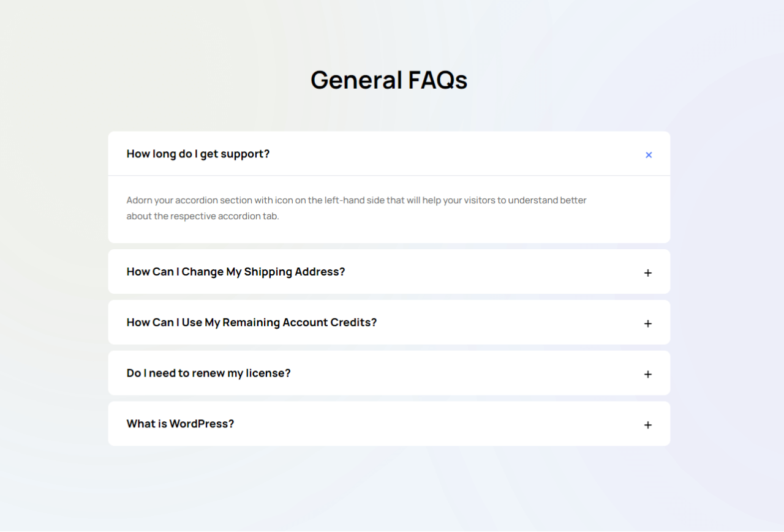Click the plus icon beside Shipping Address question

(648, 273)
